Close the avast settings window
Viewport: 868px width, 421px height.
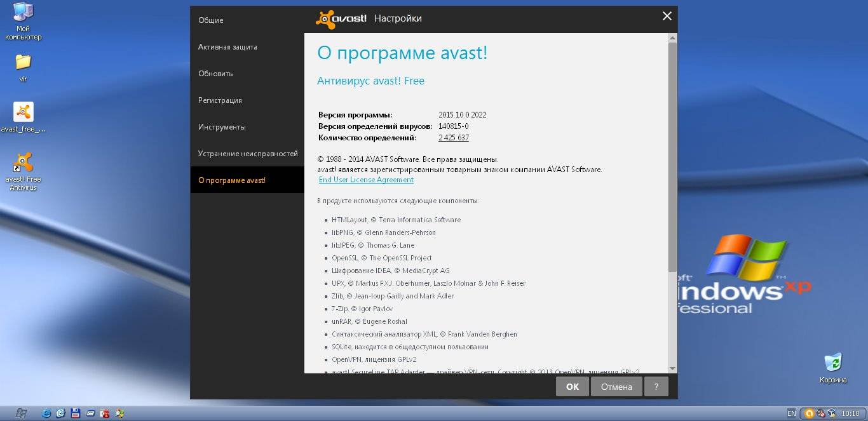tap(667, 17)
